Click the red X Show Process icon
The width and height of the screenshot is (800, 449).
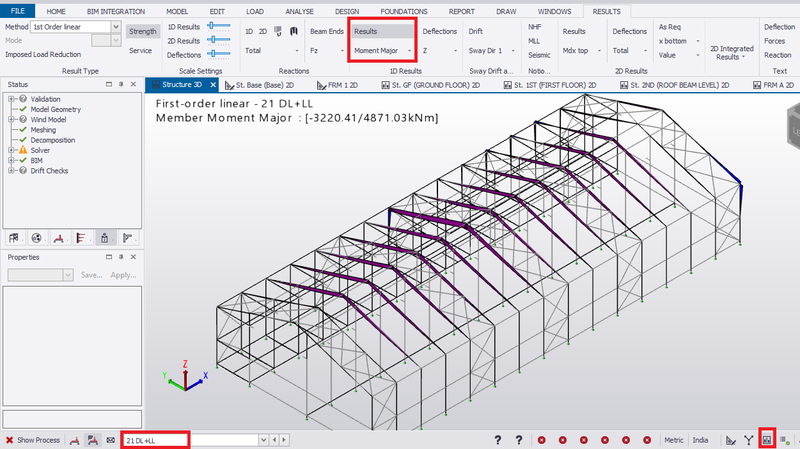(9, 440)
